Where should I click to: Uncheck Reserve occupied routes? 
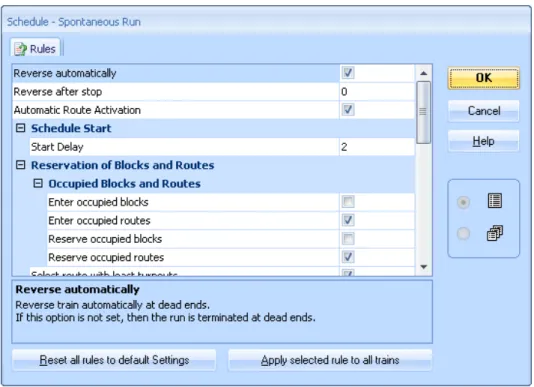pyautogui.click(x=348, y=257)
